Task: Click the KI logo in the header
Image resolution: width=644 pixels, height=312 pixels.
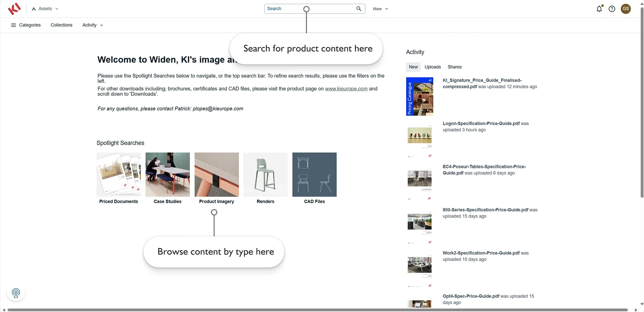Action: [x=14, y=9]
